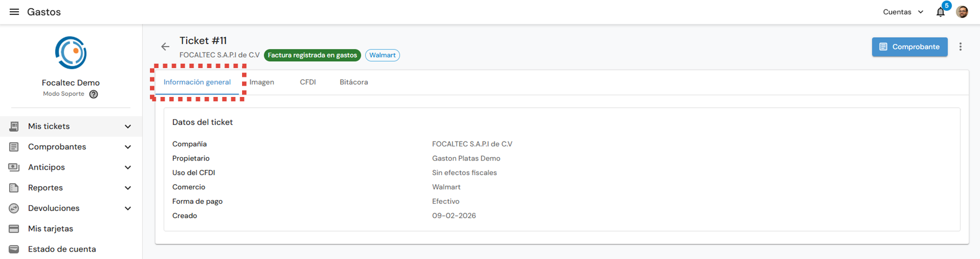The width and height of the screenshot is (980, 259).
Task: Expand the Anticipos chevron
Action: (x=128, y=167)
